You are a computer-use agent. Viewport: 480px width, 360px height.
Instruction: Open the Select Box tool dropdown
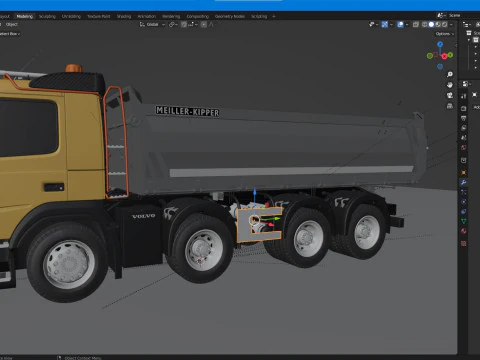(x=10, y=34)
